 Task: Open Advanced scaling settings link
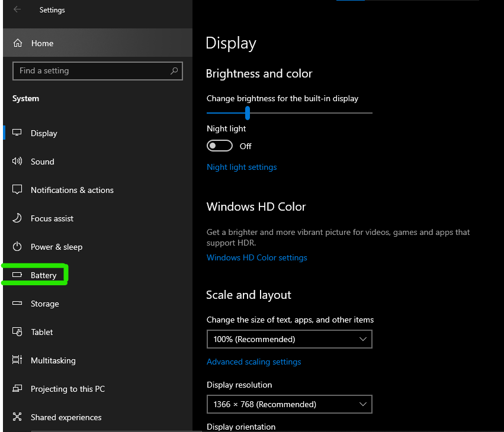[254, 362]
